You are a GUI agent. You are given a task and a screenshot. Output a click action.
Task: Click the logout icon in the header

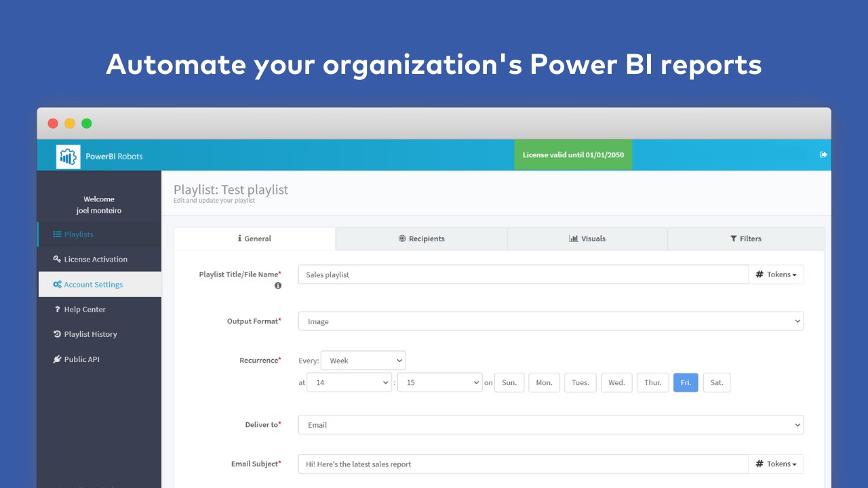click(x=823, y=155)
